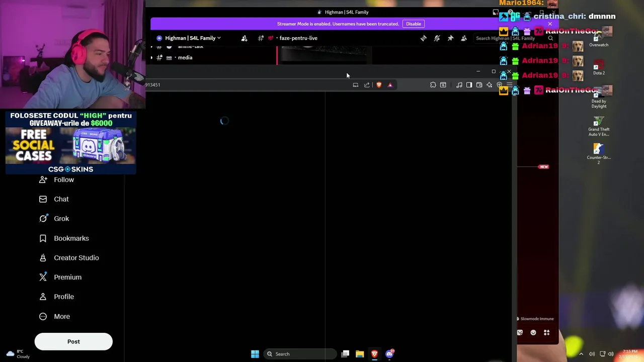Click the chat emoji picker icon
This screenshot has width=644, height=362.
click(533, 332)
